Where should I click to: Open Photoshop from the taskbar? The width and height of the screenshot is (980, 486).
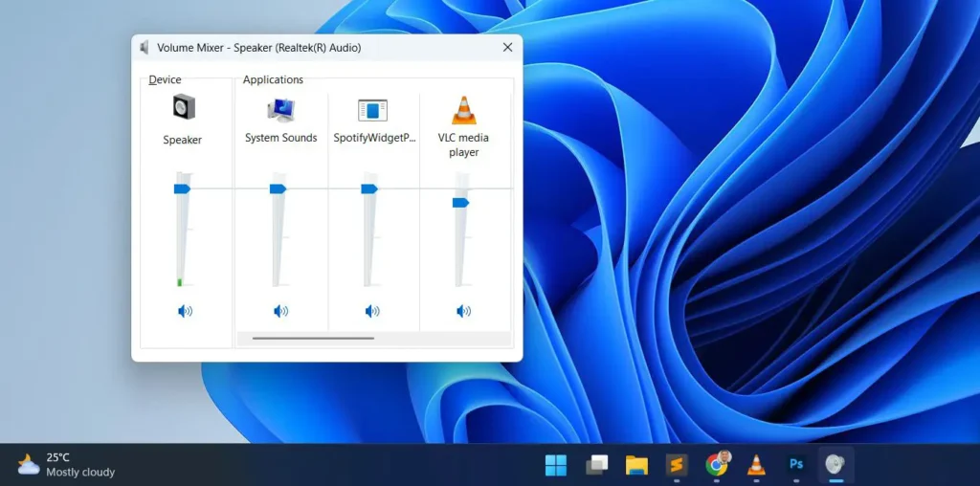tap(796, 465)
